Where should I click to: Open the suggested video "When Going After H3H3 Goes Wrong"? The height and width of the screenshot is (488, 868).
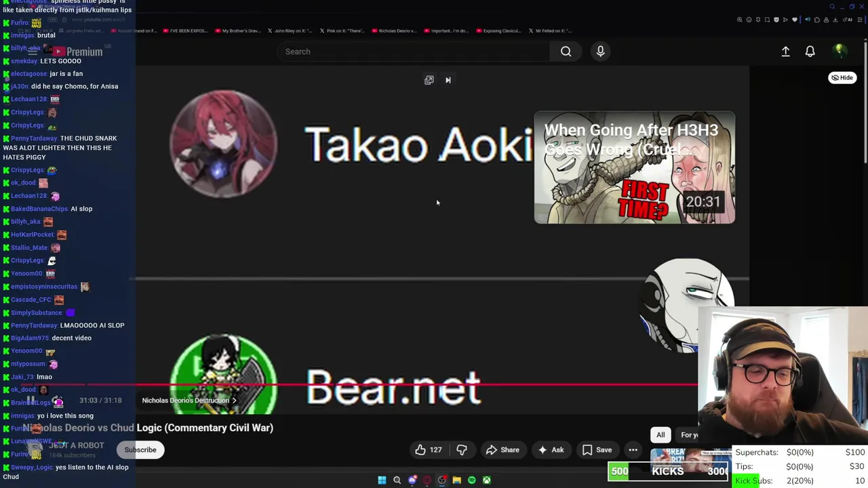634,167
